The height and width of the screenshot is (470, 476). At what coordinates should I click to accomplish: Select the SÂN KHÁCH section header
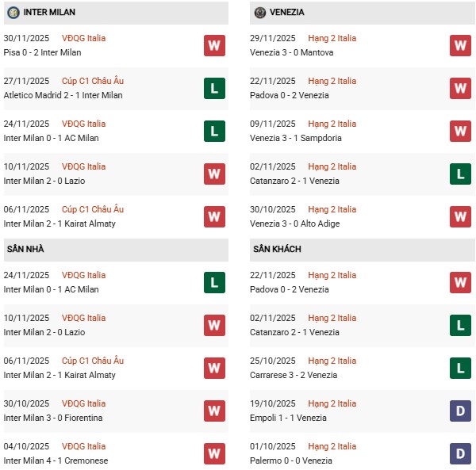click(x=277, y=249)
